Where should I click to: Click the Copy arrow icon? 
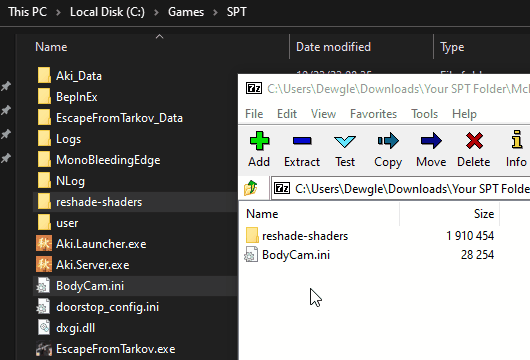pyautogui.click(x=388, y=140)
